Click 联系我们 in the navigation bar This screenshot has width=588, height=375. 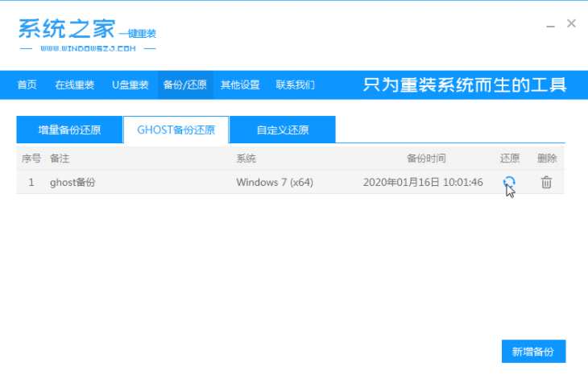[x=295, y=84]
